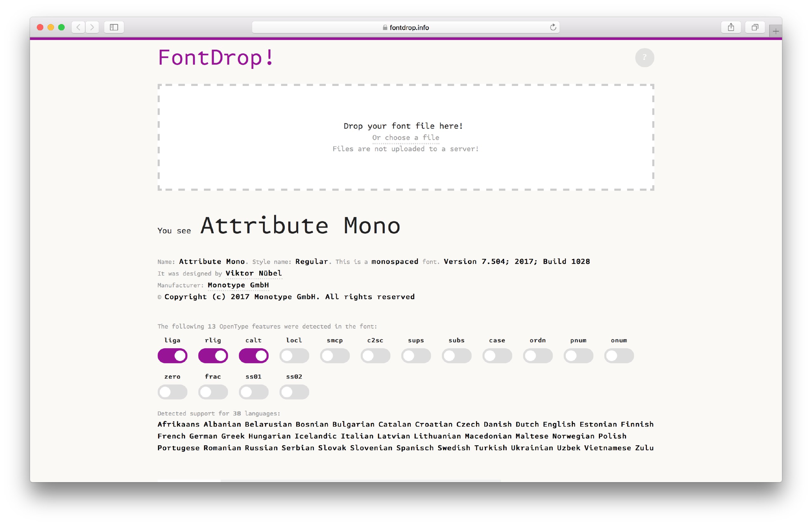
Task: Open the help question mark button
Action: [644, 58]
